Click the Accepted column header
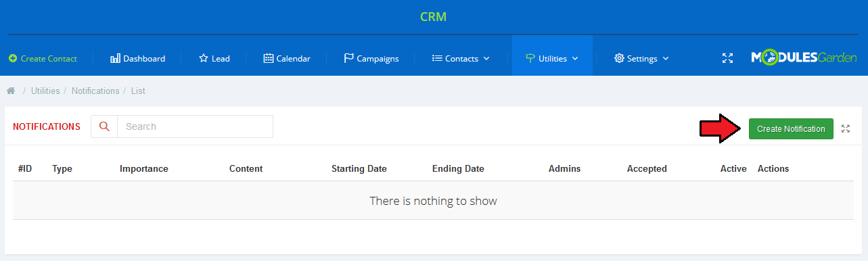The image size is (868, 261). point(647,168)
